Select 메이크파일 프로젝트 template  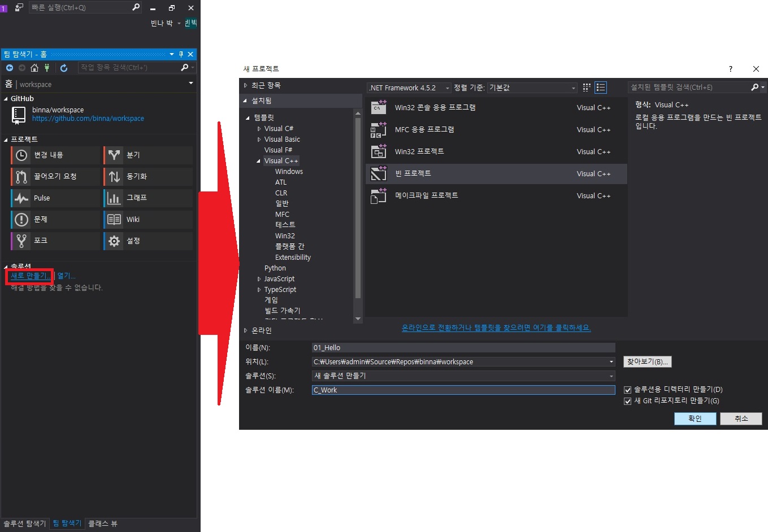tap(496, 195)
